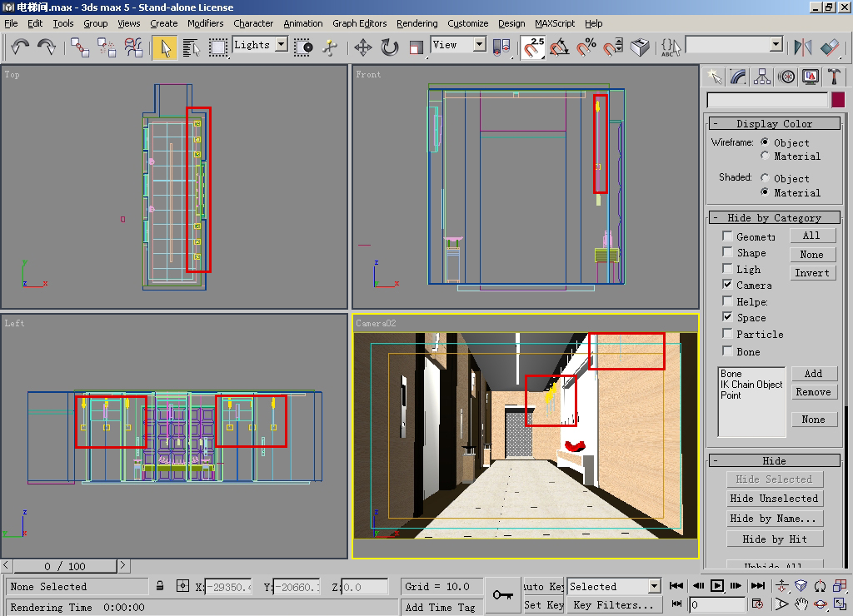Toggle the selection lock padlock icon
The height and width of the screenshot is (616, 853).
pyautogui.click(x=160, y=586)
